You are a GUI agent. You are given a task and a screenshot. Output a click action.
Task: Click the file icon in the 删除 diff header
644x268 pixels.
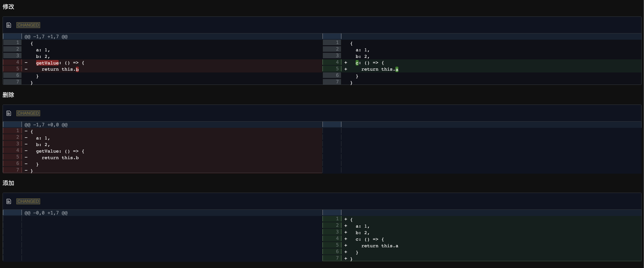[x=9, y=113]
